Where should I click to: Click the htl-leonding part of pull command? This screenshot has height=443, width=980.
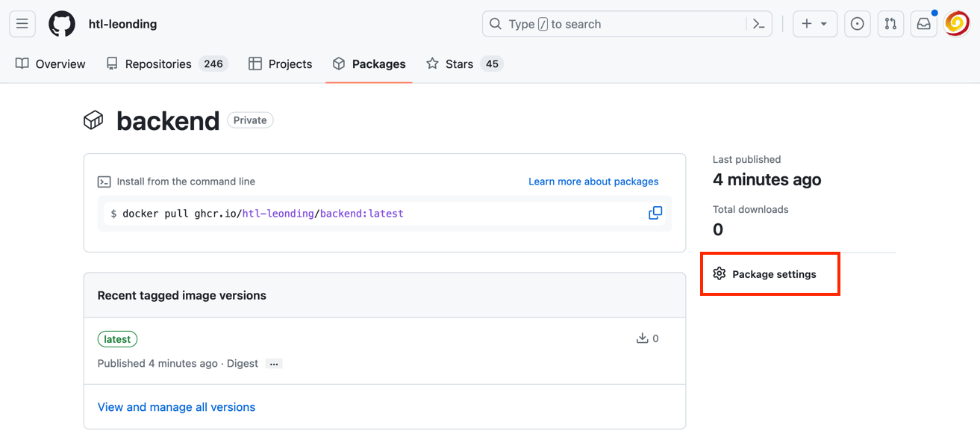click(x=278, y=214)
